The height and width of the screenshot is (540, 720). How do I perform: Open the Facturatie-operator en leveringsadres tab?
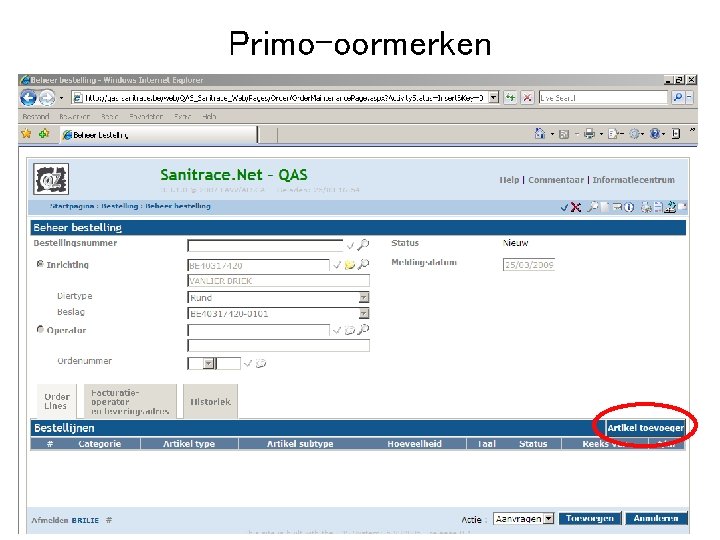pos(130,401)
